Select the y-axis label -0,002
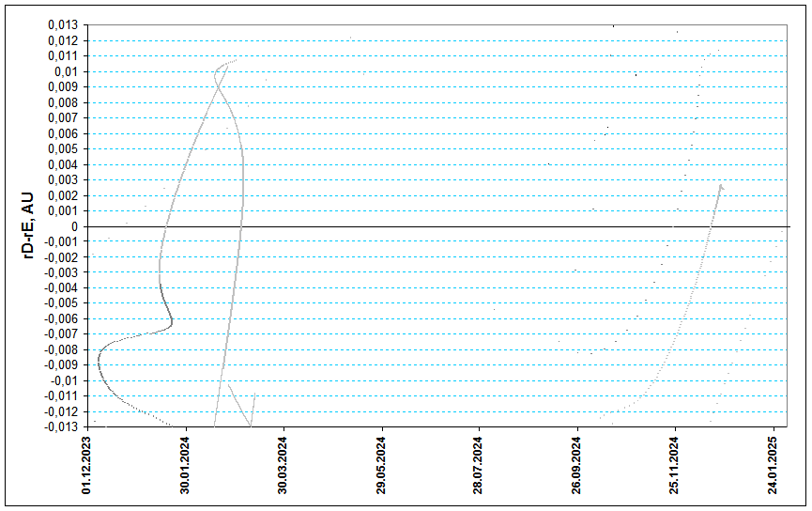Viewport: 812px width, 511px height. [x=61, y=257]
